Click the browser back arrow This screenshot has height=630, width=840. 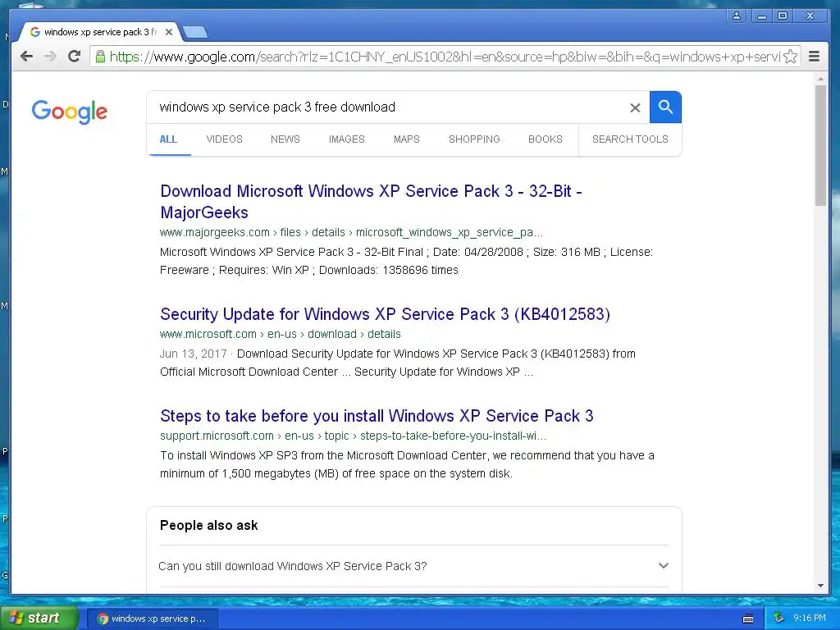pos(26,57)
